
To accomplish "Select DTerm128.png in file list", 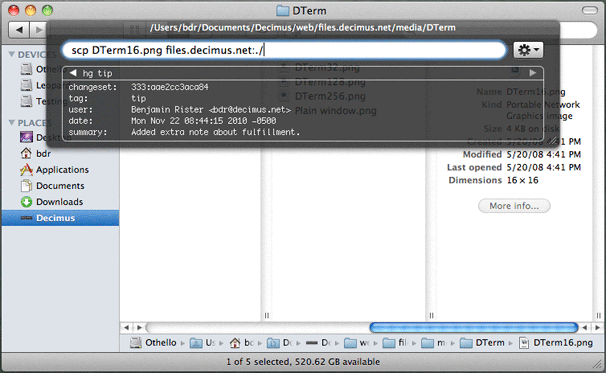I will 330,82.
